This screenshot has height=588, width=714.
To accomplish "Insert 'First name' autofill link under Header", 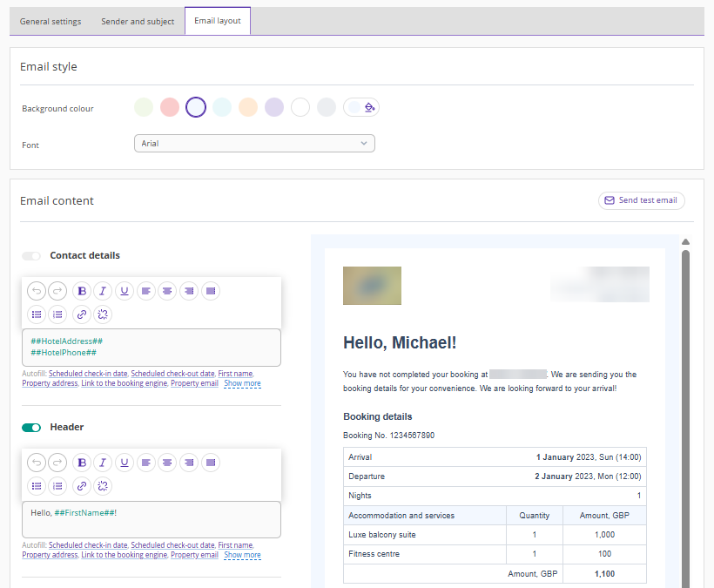I will tap(235, 545).
